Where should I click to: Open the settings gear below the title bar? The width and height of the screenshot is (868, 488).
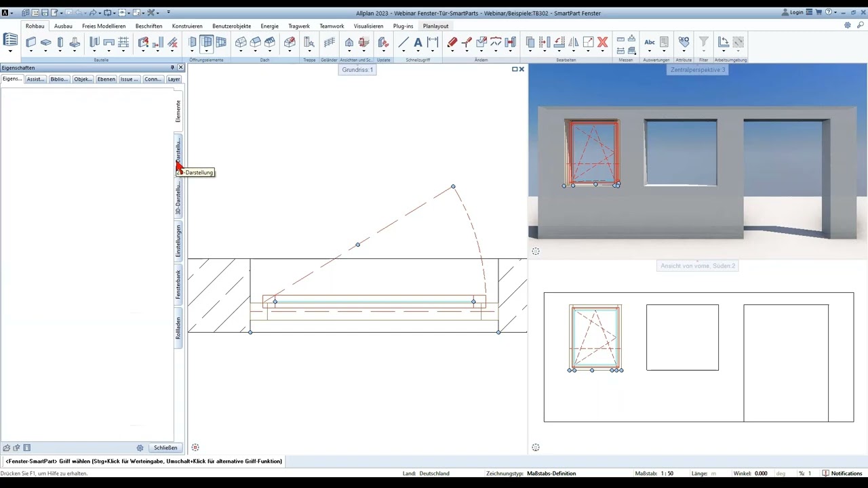point(848,26)
